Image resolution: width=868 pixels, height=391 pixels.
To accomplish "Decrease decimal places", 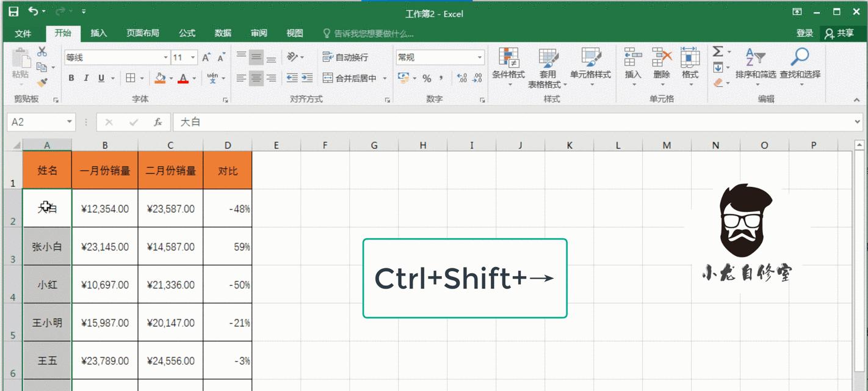I will tap(477, 78).
